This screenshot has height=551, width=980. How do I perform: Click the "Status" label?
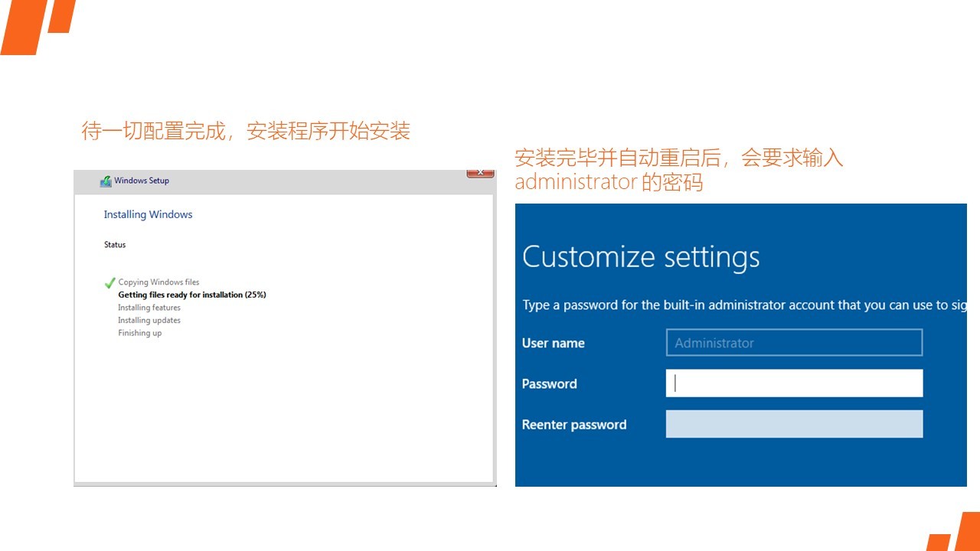[115, 245]
